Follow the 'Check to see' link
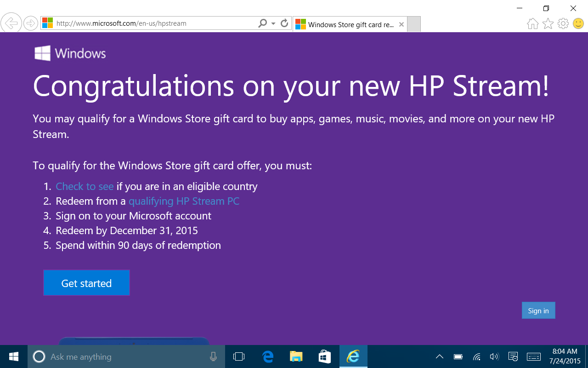This screenshot has height=368, width=588. [x=85, y=186]
